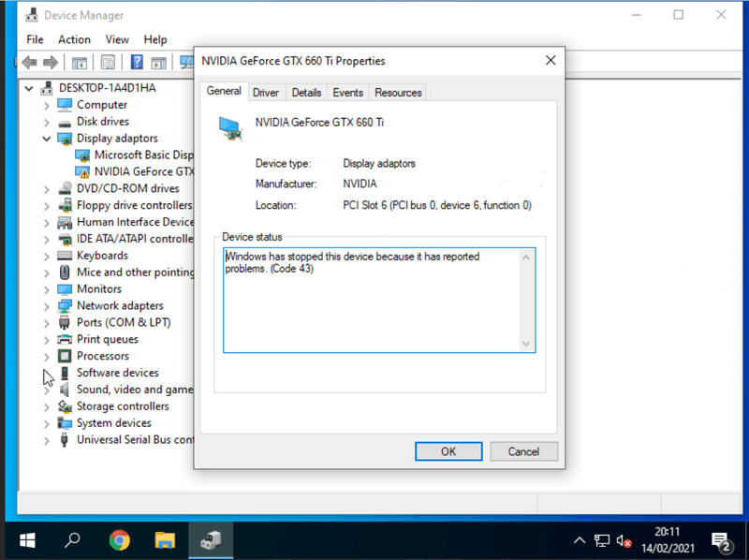749x560 pixels.
Task: Click the Device status scrollbar down arrow
Action: (526, 344)
